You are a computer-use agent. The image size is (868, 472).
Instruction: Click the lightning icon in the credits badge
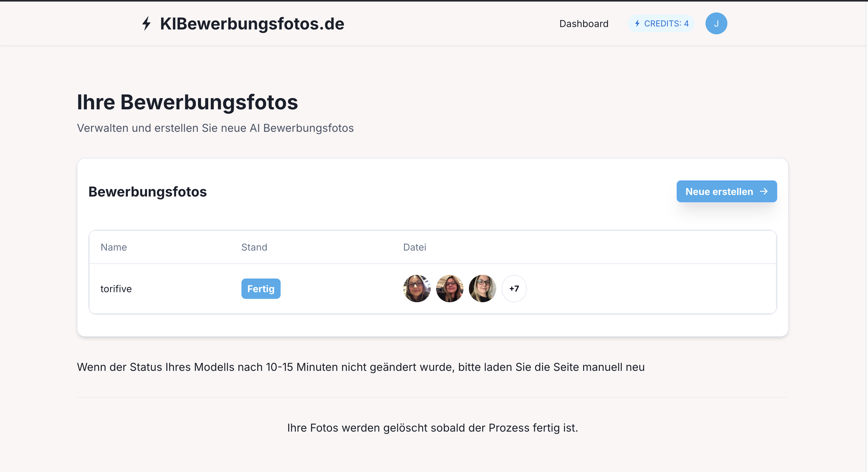637,24
